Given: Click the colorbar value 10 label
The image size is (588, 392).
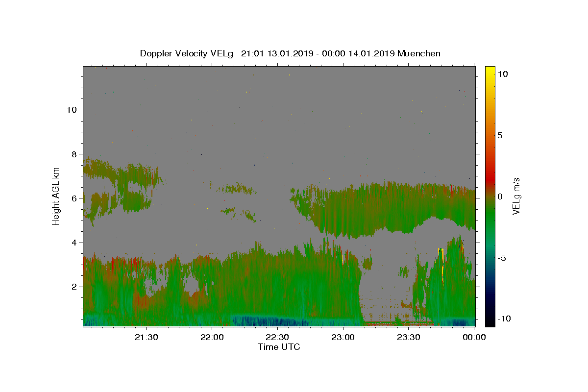Looking at the screenshot, I should 502,74.
